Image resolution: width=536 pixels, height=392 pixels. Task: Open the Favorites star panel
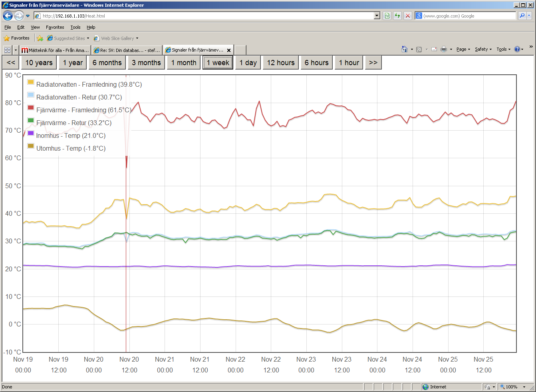[17, 38]
